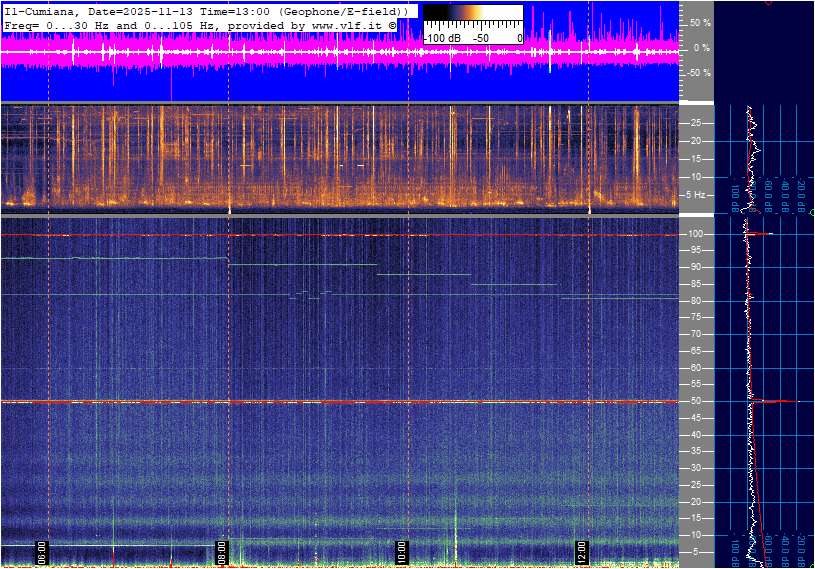Image resolution: width=815 pixels, height=569 pixels.
Task: Click the -100 dB color scale label
Action: (x=442, y=38)
